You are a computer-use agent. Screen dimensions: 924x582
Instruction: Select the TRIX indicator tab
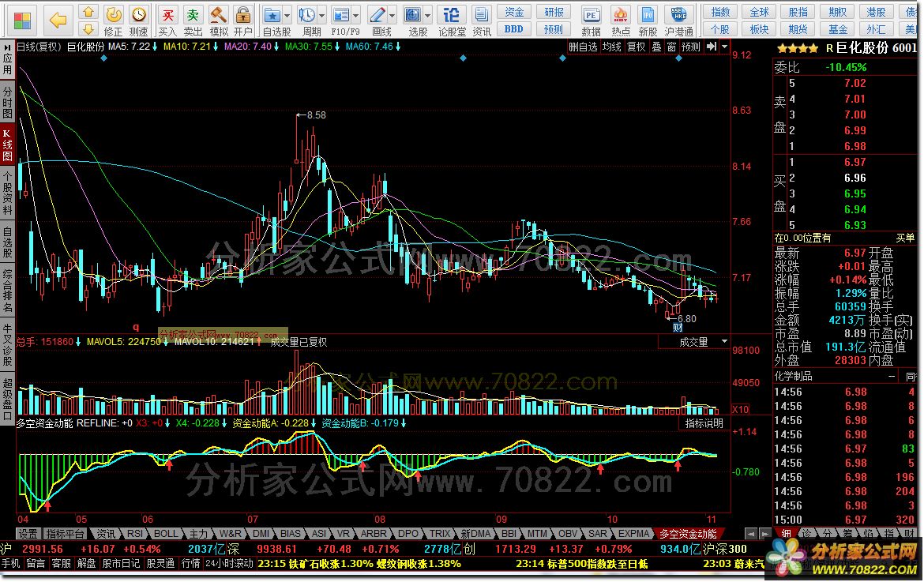tap(440, 534)
